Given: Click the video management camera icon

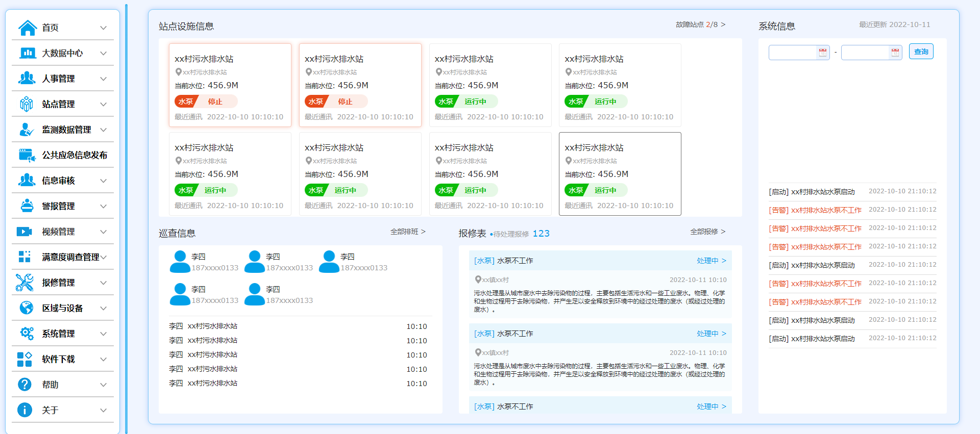Looking at the screenshot, I should 24,232.
